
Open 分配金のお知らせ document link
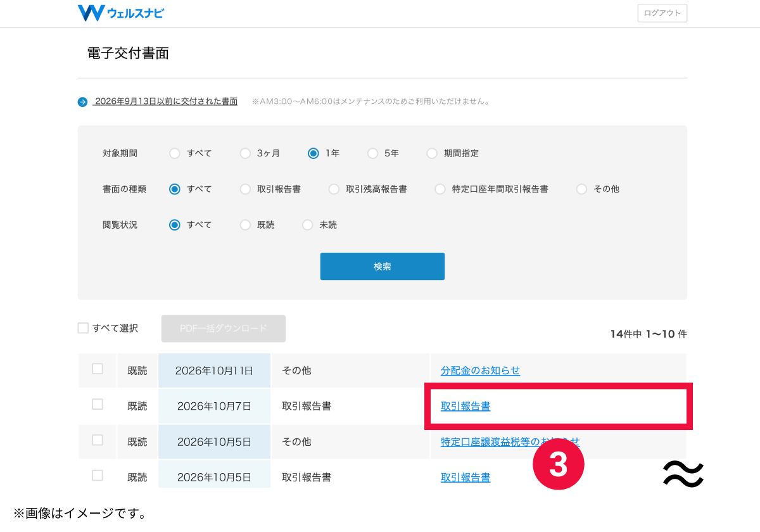click(480, 370)
